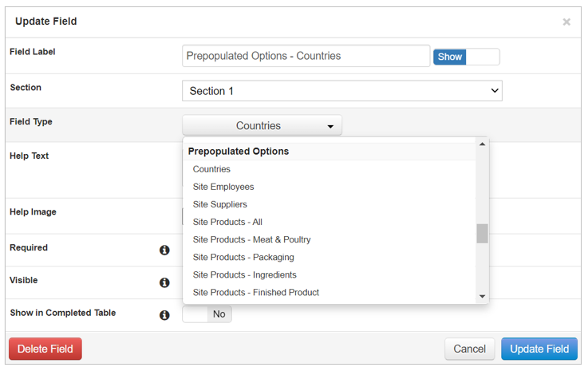Screen dimensions: 588x367
Task: Click the Visible info icon
Action: 164,282
